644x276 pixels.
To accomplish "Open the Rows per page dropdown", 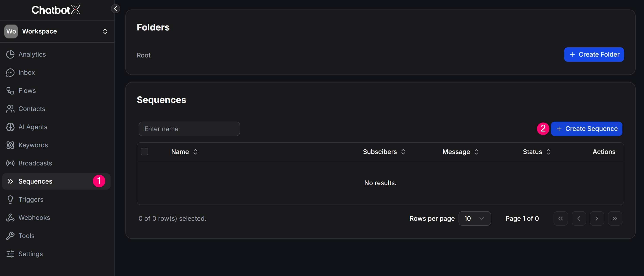I will (x=475, y=219).
